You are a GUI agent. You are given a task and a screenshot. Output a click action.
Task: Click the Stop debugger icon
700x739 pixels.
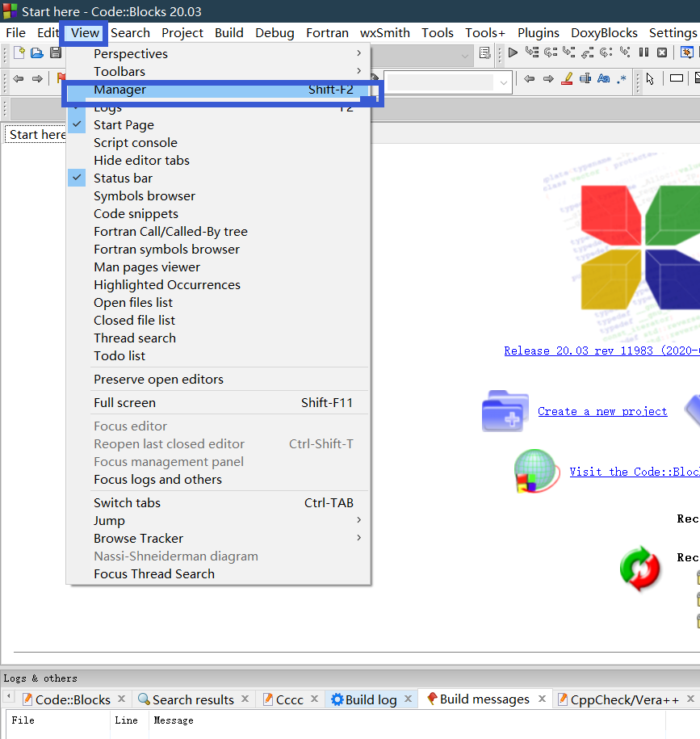tap(662, 52)
